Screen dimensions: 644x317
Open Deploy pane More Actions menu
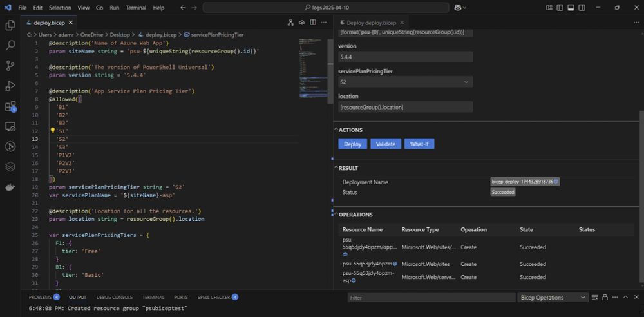pos(636,22)
